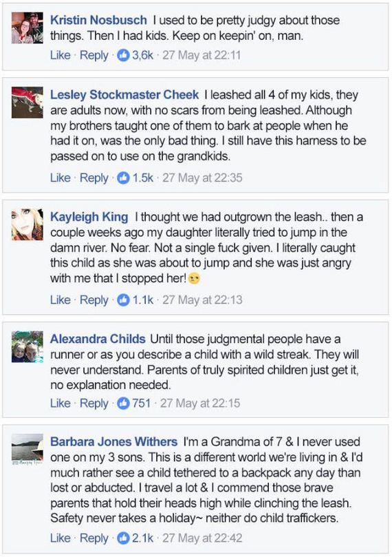Image resolution: width=392 pixels, height=557 pixels.
Task: Like Kayleigh King's comment
Action: [x=61, y=299]
